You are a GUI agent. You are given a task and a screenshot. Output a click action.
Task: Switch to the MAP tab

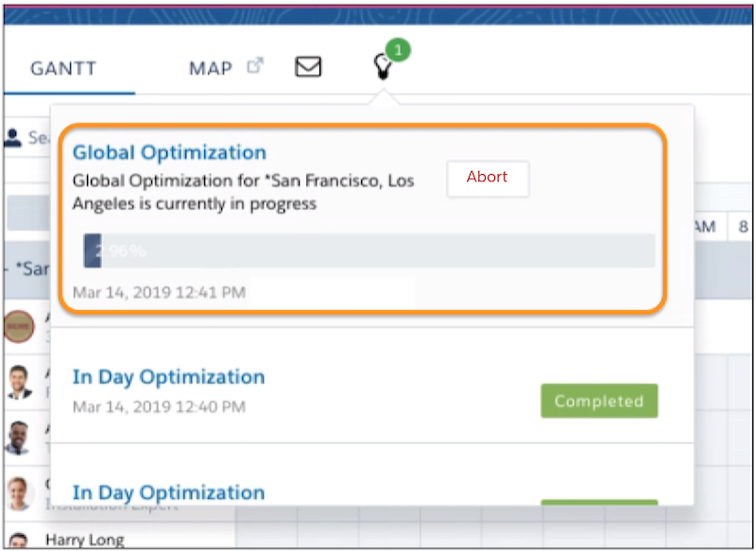coord(211,69)
